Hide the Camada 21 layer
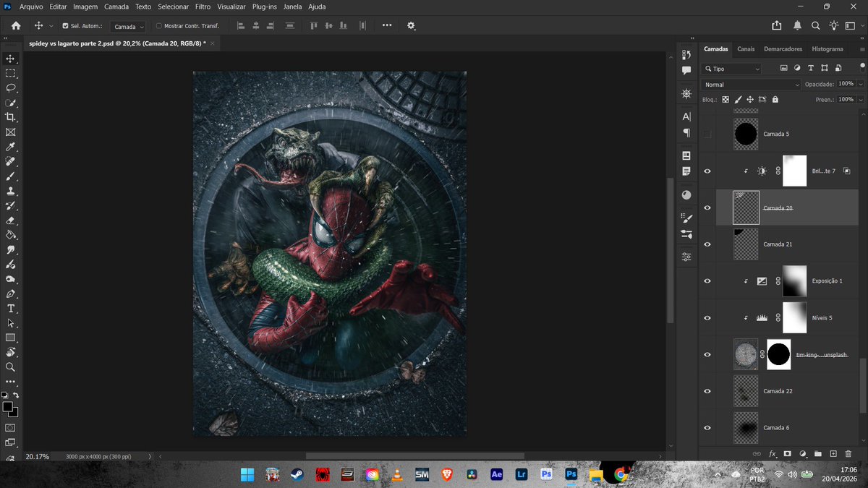 pyautogui.click(x=707, y=244)
